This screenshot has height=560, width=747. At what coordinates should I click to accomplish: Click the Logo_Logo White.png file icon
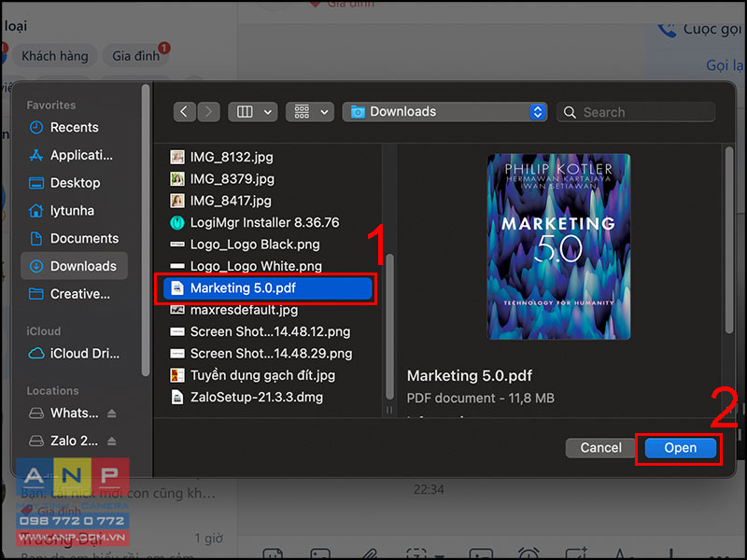click(177, 266)
